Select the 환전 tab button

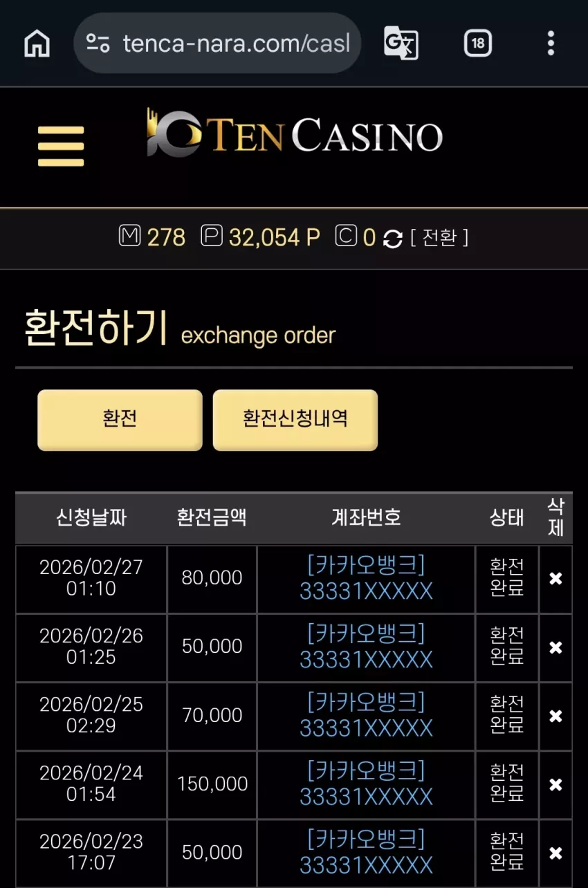coord(120,420)
